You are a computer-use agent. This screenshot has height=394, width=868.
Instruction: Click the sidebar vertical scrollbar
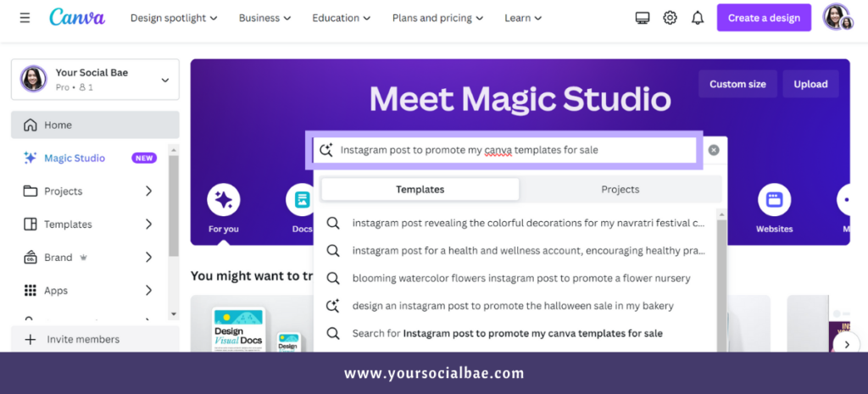[174, 206]
